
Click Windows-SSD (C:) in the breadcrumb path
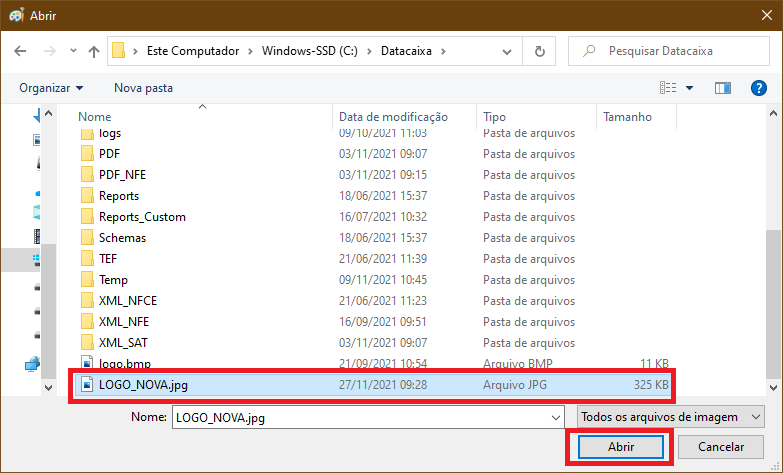pyautogui.click(x=309, y=50)
